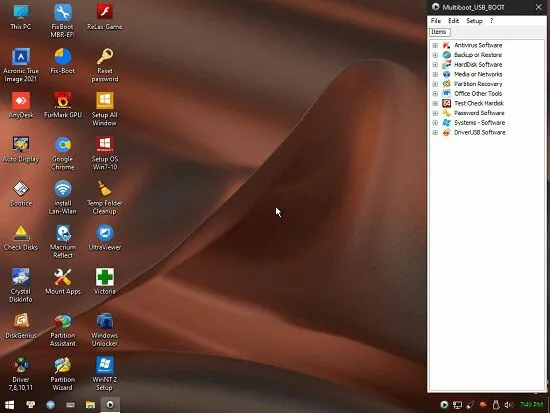550x413 pixels.
Task: Select the FurMark GPU desktop icon
Action: [63, 105]
